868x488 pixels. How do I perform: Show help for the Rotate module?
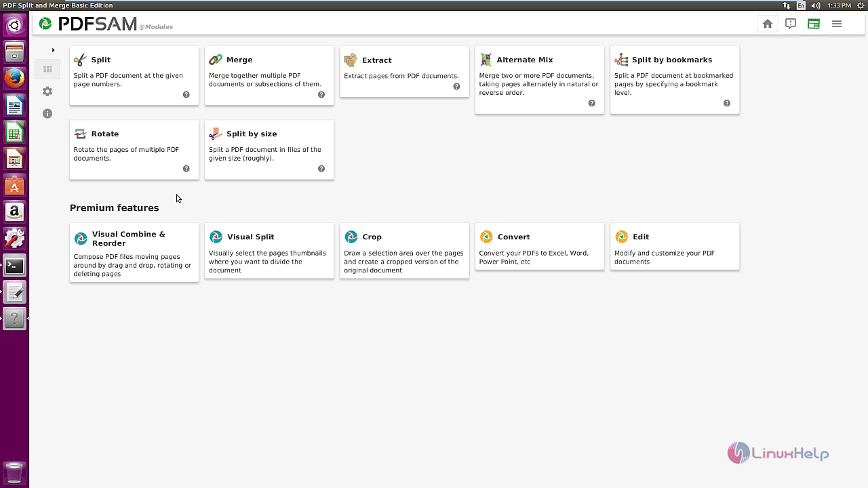point(186,169)
